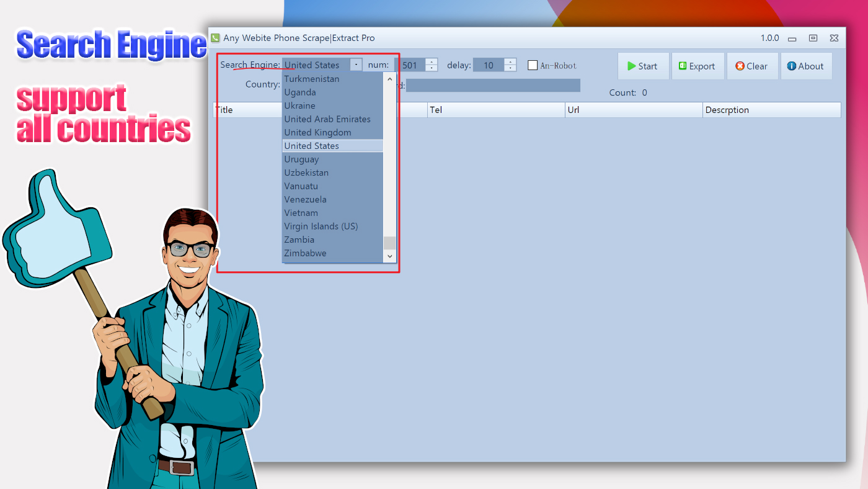The width and height of the screenshot is (868, 489).
Task: Click the country list scrollbar thumb
Action: pyautogui.click(x=389, y=242)
